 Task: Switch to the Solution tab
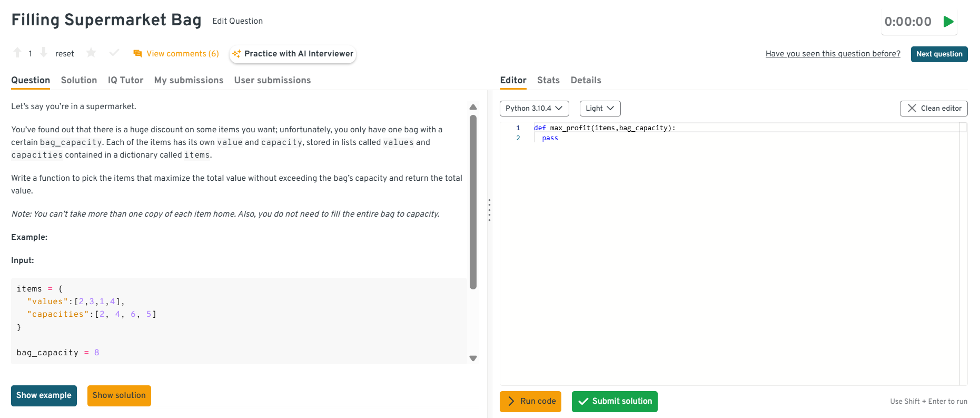coord(79,80)
